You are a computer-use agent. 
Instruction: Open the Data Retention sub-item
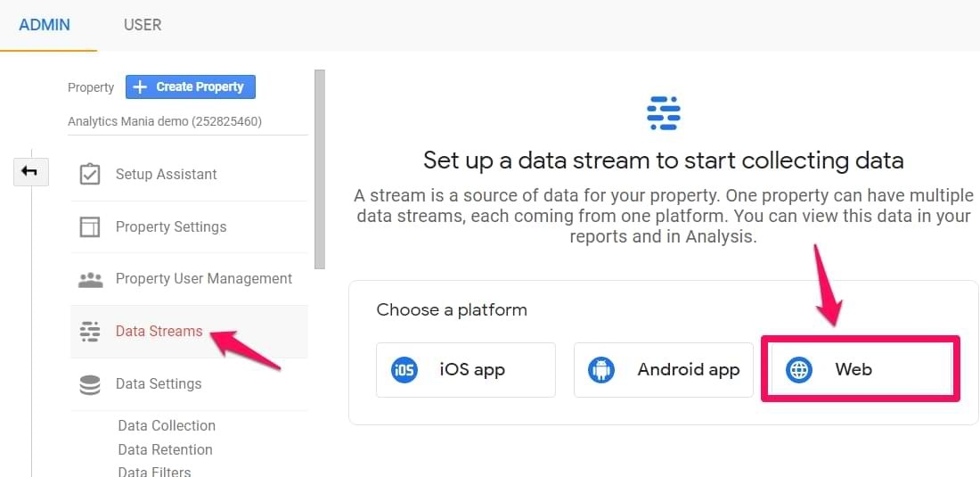click(x=165, y=449)
